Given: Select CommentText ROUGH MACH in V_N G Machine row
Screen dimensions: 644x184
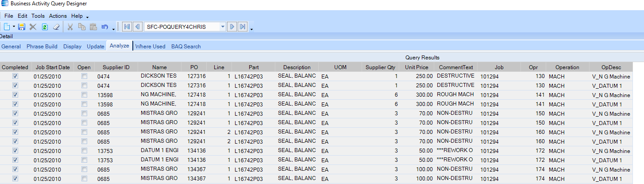Looking at the screenshot, I should click(x=456, y=94).
